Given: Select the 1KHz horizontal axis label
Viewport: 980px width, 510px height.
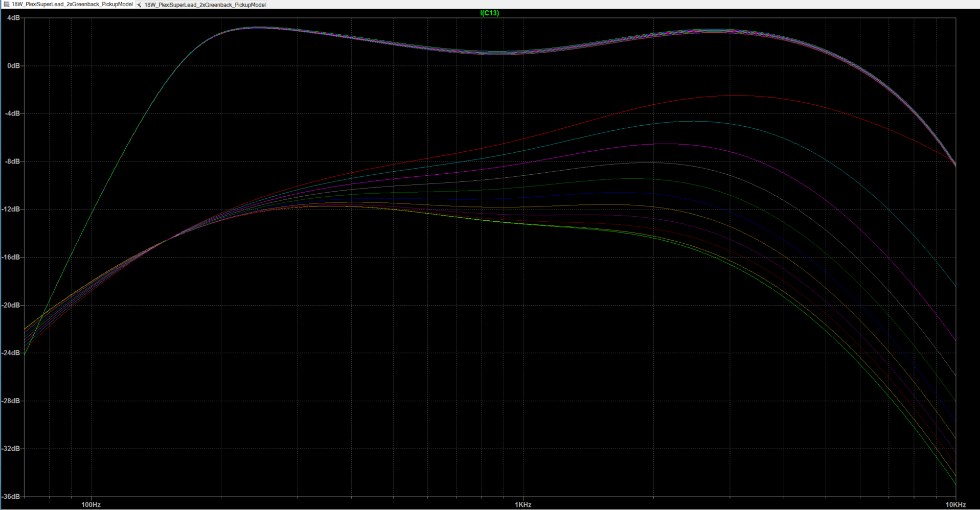Looking at the screenshot, I should tap(523, 505).
